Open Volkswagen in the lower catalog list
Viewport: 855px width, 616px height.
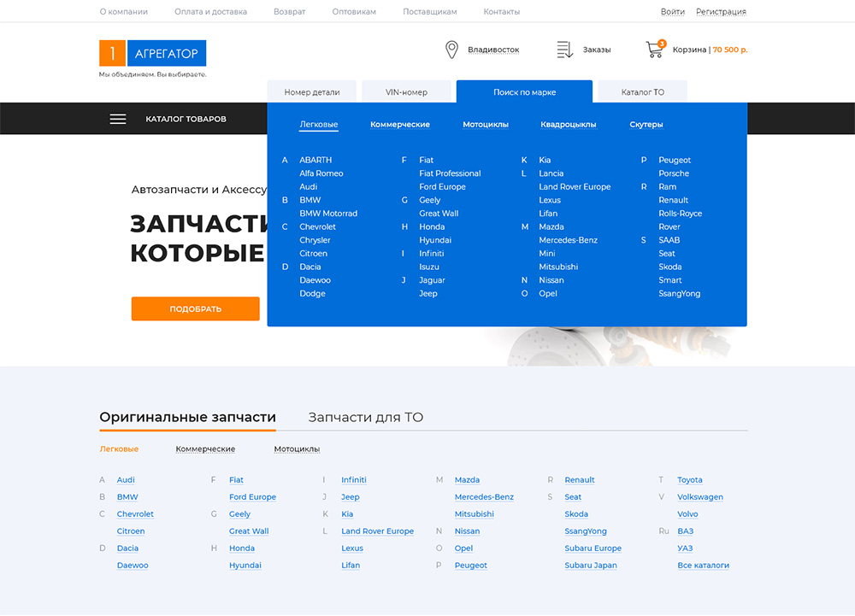700,496
